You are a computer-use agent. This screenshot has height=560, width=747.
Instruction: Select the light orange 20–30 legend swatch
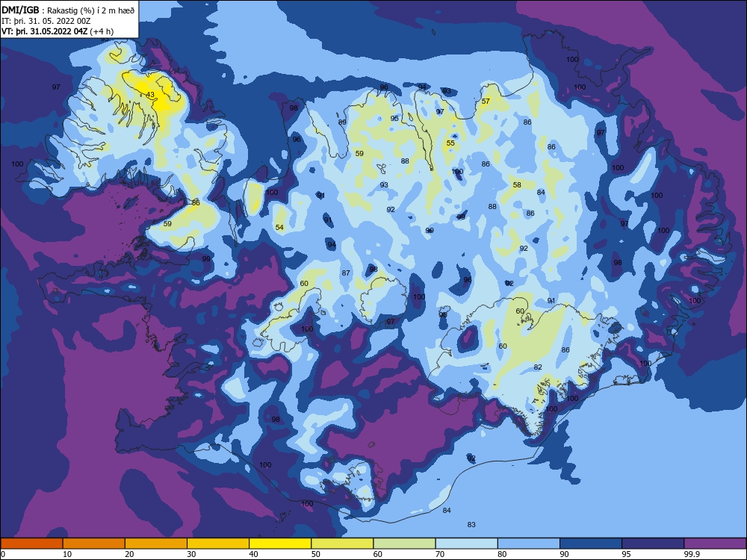point(156,544)
